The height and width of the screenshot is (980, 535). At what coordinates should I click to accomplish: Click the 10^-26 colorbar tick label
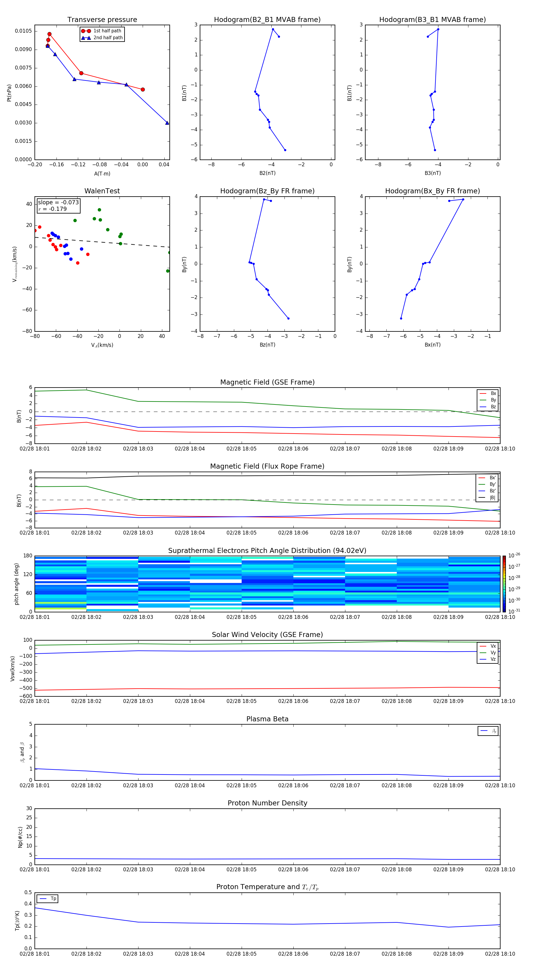(x=514, y=556)
